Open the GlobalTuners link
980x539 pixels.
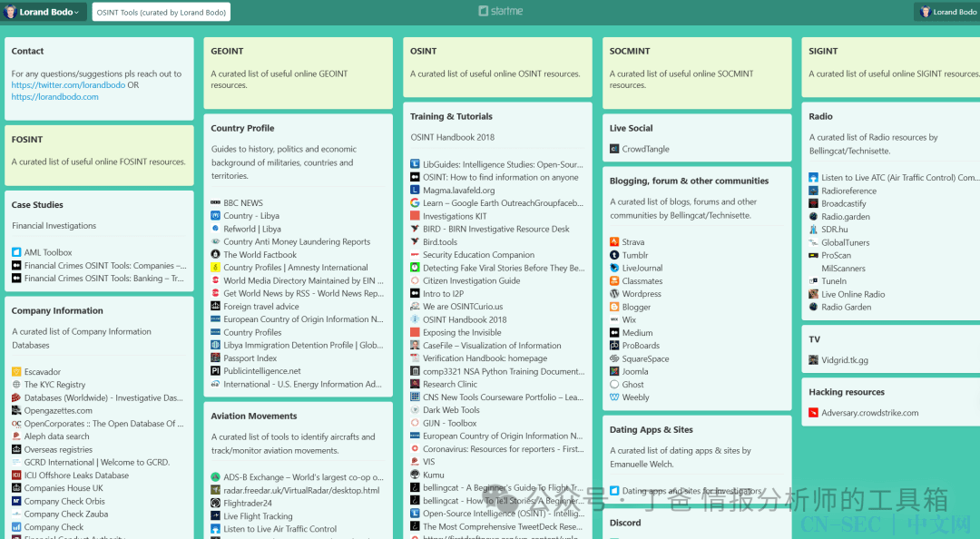846,242
